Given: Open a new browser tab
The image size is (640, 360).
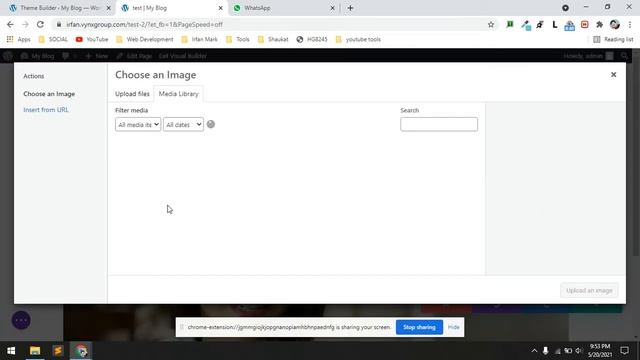Looking at the screenshot, I should (x=350, y=8).
